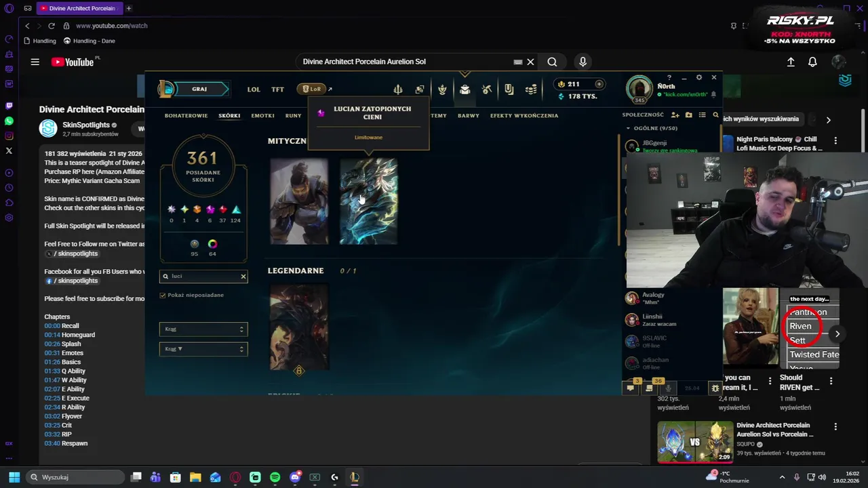This screenshot has width=868, height=488.
Task: Switch to the RUNY tab
Action: (x=293, y=115)
